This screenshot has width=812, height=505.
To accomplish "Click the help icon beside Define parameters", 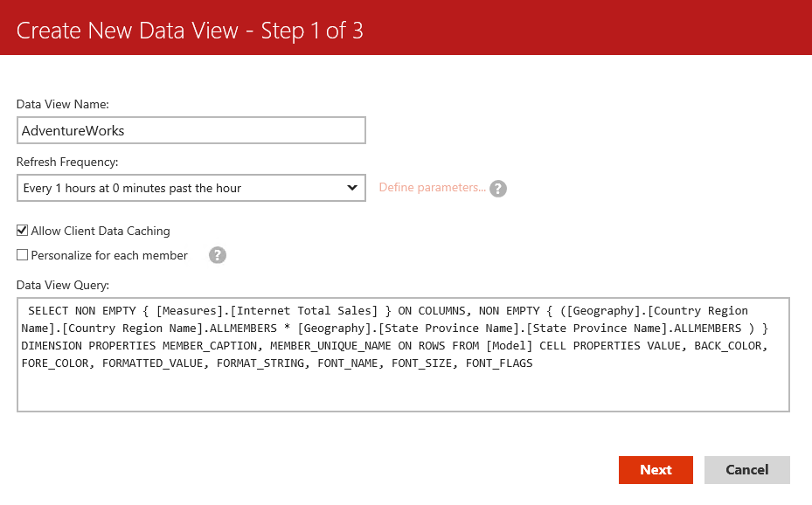I will (498, 189).
